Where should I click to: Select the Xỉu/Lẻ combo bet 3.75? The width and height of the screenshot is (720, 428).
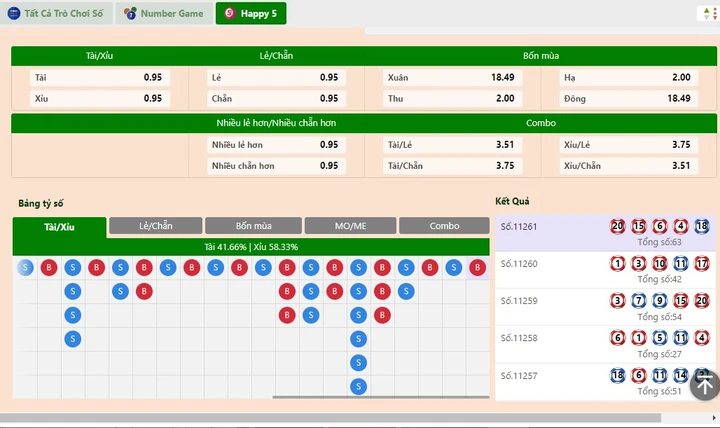[627, 144]
